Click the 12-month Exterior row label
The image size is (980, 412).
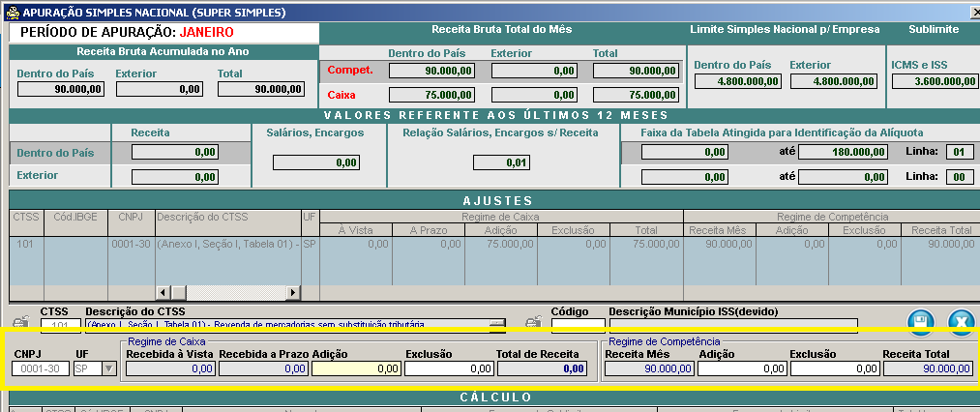tap(37, 175)
